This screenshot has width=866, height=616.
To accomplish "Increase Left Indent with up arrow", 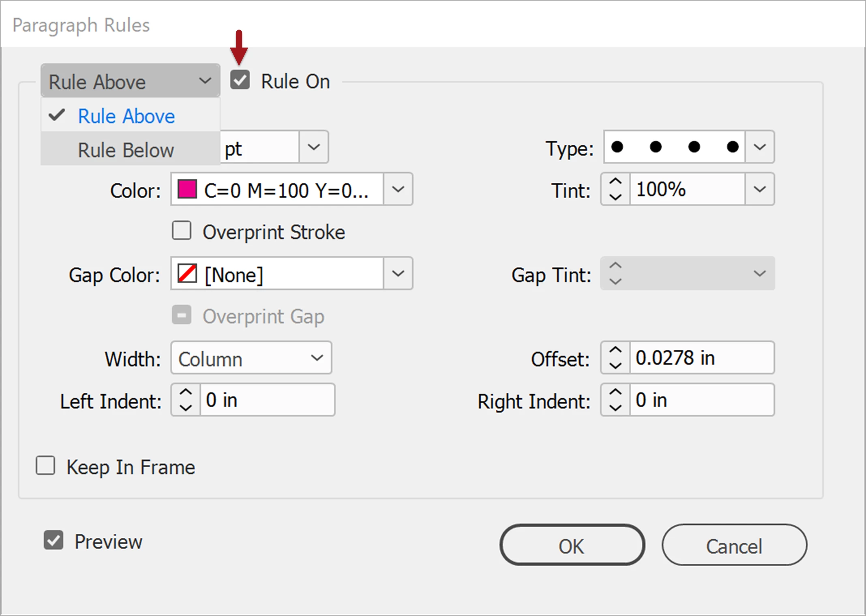I will point(186,392).
